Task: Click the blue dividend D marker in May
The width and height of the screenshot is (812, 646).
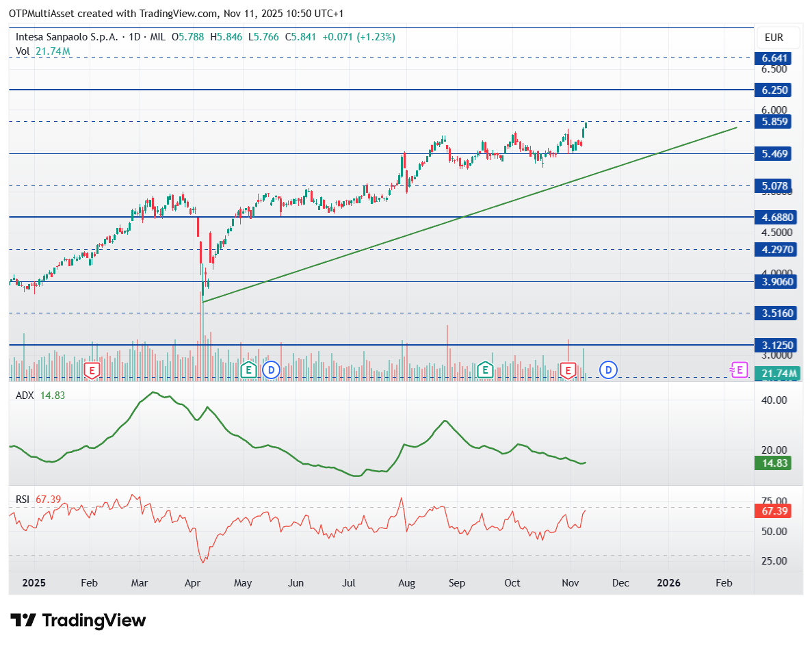Action: pos(271,370)
